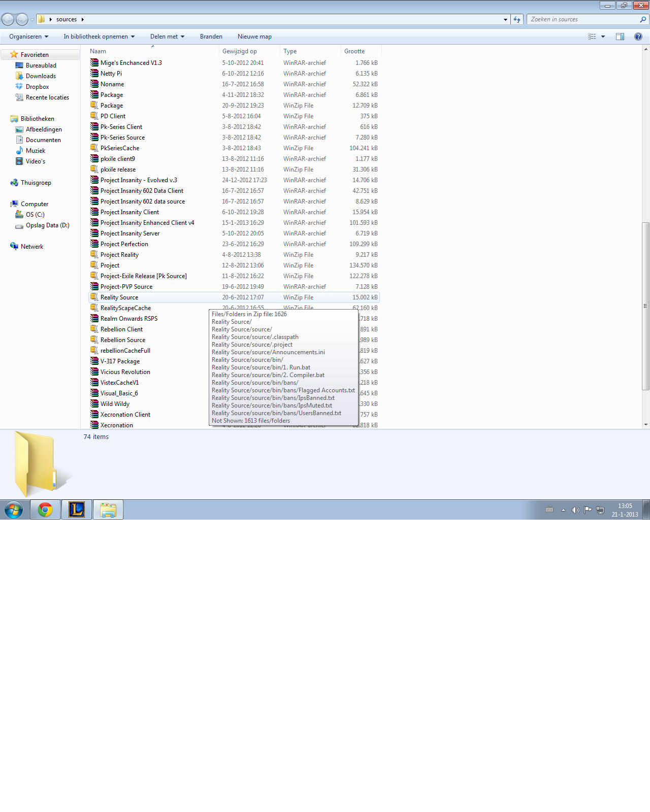Toggle the preview pane icon
650x812 pixels.
point(620,37)
